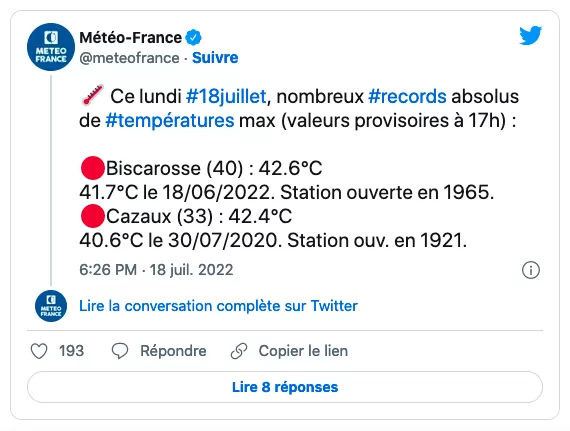Open the tweet info circle icon

(x=531, y=270)
